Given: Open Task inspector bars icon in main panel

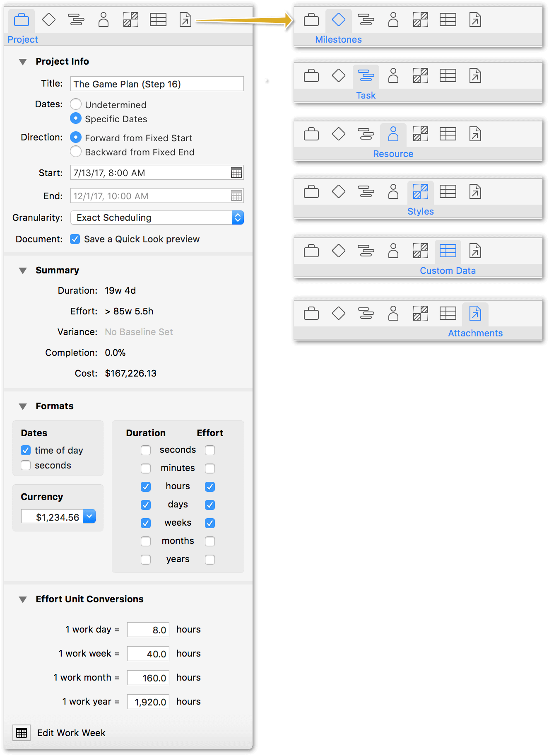Looking at the screenshot, I should point(76,19).
